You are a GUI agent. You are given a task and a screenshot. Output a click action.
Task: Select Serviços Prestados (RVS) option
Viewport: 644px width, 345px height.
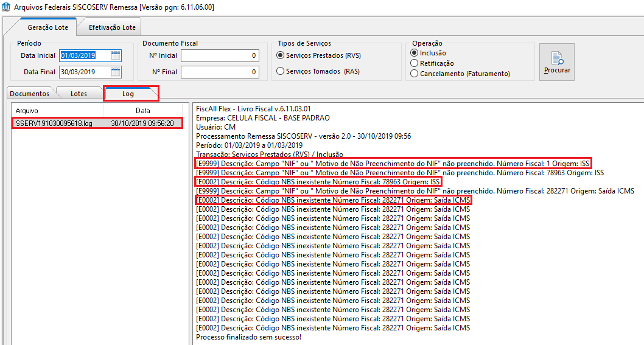(x=319, y=55)
